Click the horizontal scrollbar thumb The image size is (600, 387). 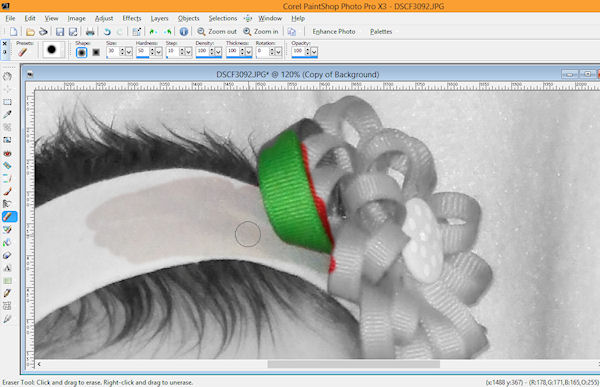(x=354, y=364)
